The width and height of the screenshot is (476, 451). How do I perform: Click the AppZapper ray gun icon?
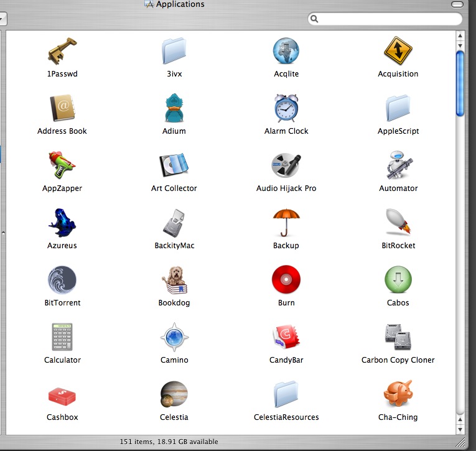(x=62, y=164)
